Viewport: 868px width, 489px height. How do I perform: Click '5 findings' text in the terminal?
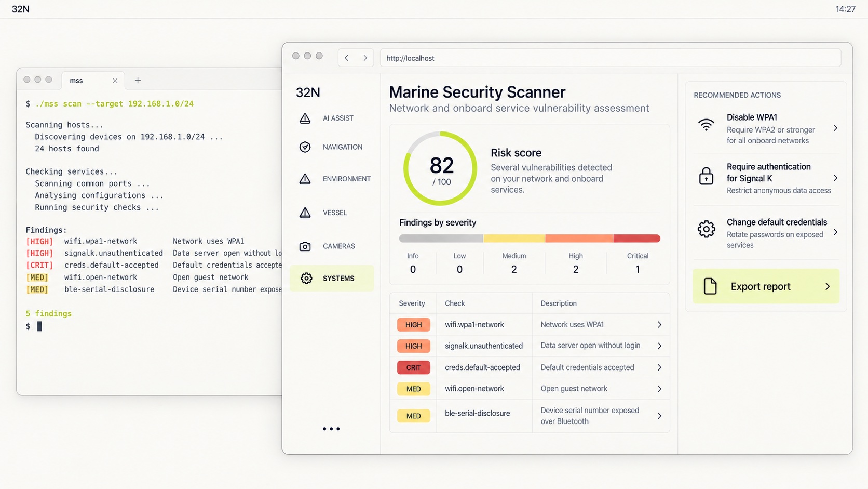click(49, 314)
